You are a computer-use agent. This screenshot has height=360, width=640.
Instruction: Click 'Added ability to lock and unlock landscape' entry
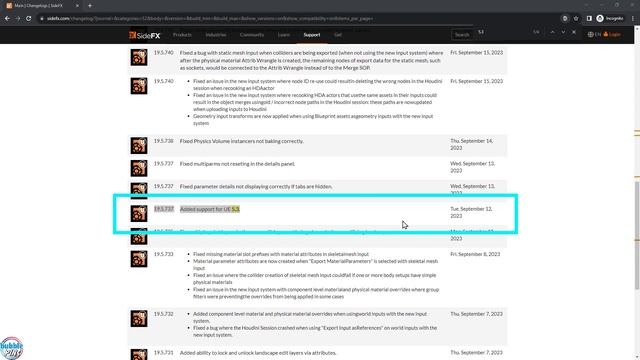[x=258, y=353]
